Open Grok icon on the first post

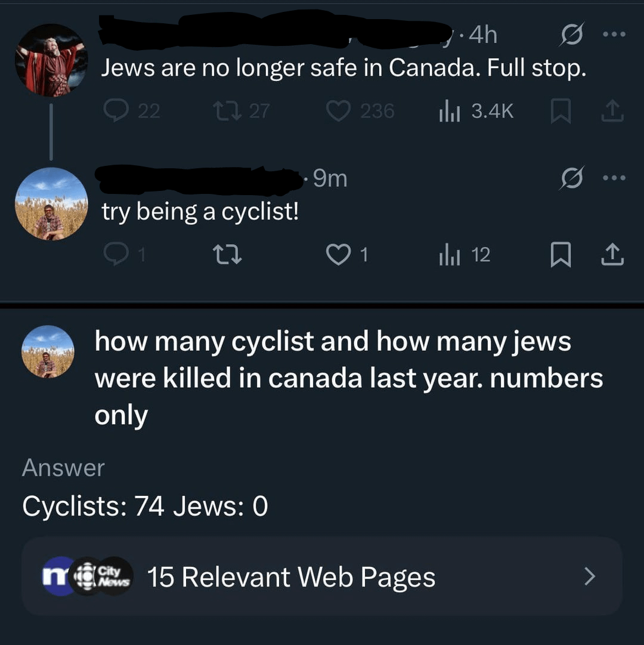point(570,35)
